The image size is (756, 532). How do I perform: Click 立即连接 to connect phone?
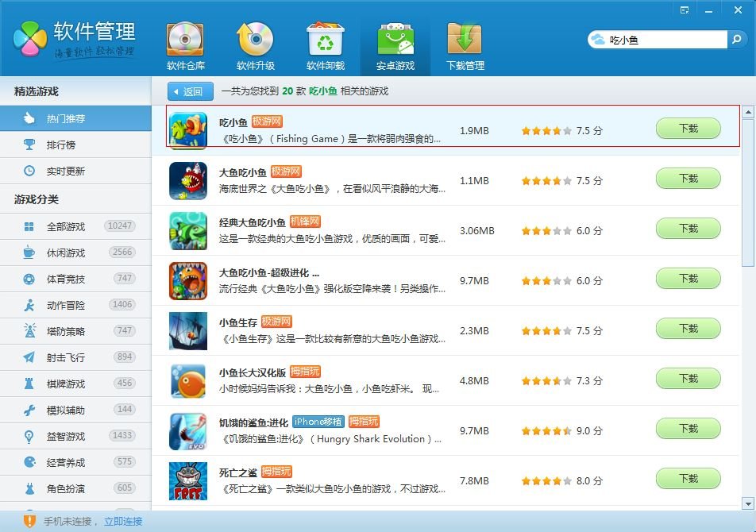click(123, 522)
